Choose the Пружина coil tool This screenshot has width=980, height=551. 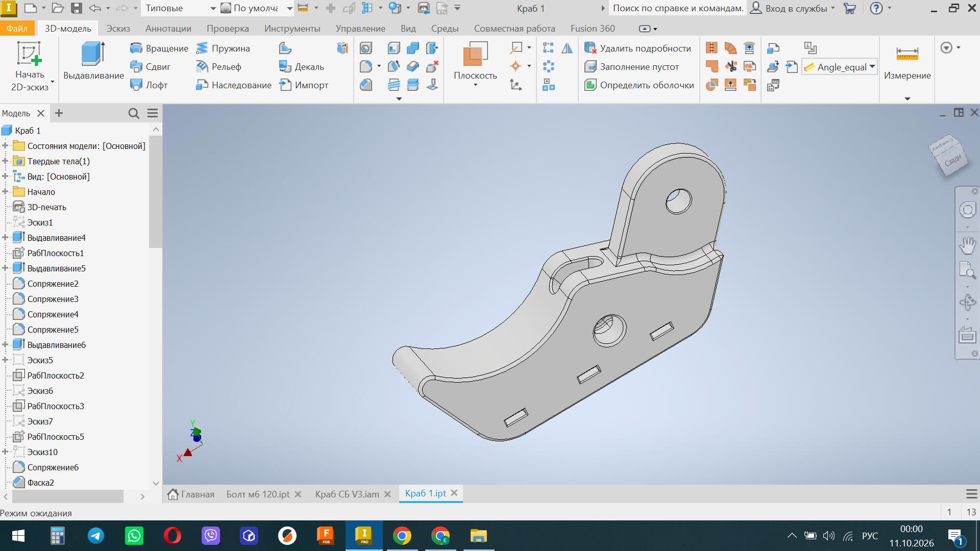[224, 48]
